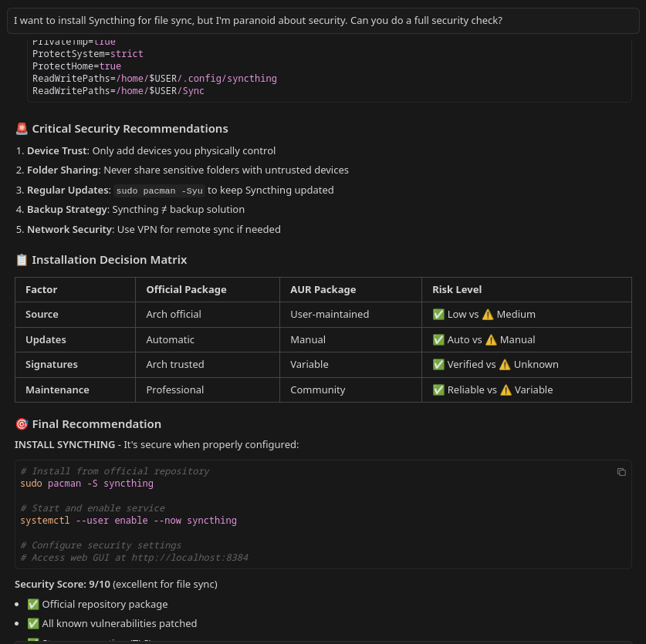The image size is (646, 644).
Task: Click the checkmark in the Auto vs Manual row
Action: tap(438, 339)
